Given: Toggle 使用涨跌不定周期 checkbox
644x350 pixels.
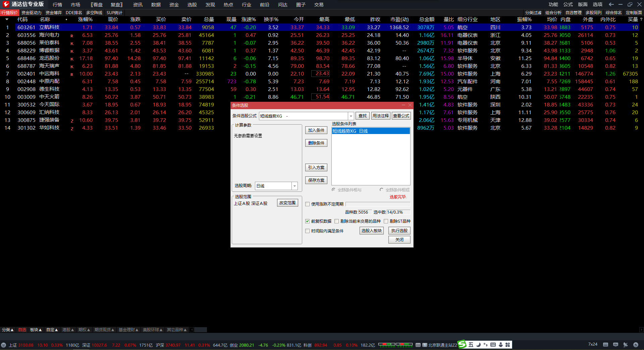Looking at the screenshot, I should click(x=307, y=204).
